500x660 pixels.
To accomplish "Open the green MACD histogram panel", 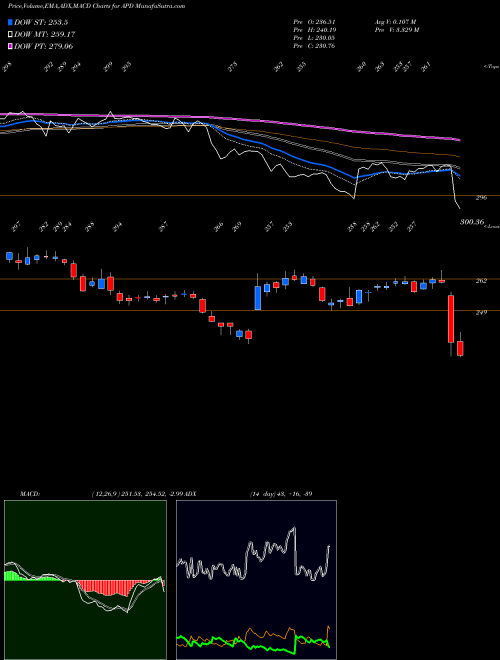I will click(x=85, y=580).
